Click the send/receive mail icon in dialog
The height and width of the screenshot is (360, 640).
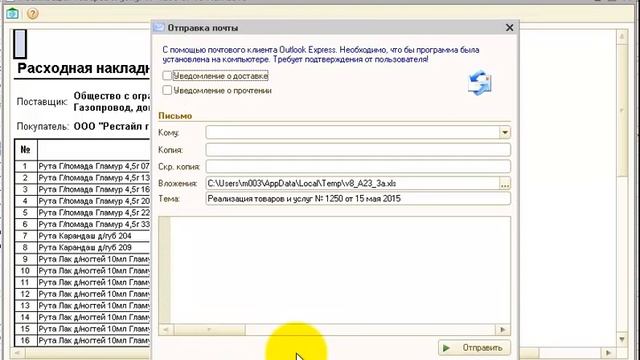[x=480, y=83]
